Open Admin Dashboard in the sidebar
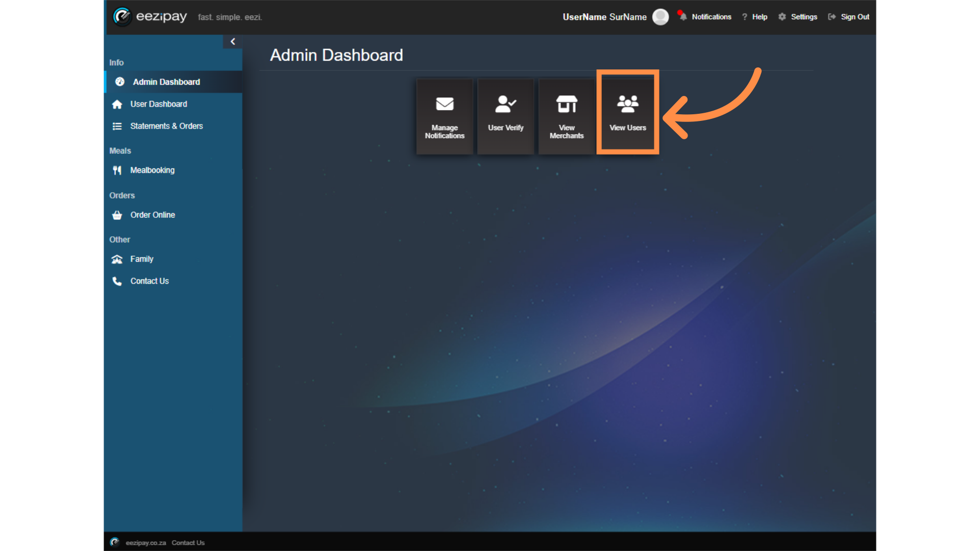Image resolution: width=980 pixels, height=551 pixels. 174,82
